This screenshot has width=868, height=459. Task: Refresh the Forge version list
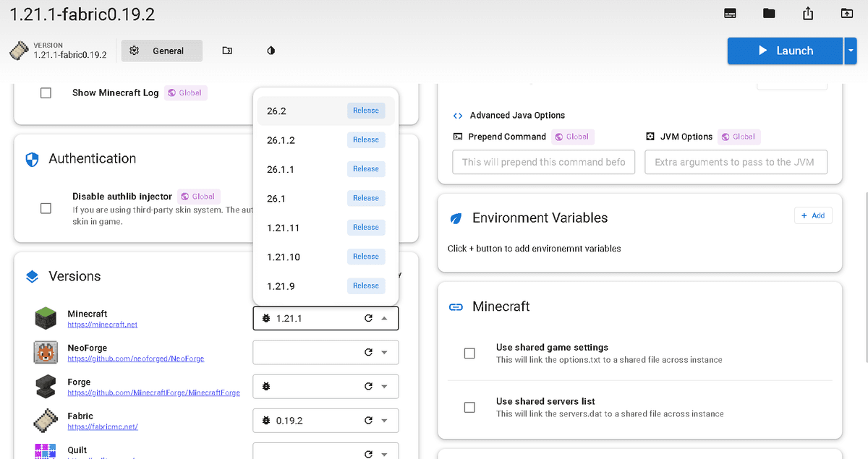(368, 386)
